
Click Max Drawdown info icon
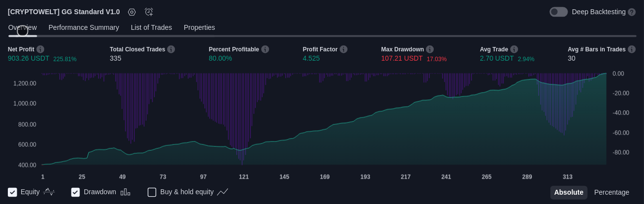click(x=430, y=49)
